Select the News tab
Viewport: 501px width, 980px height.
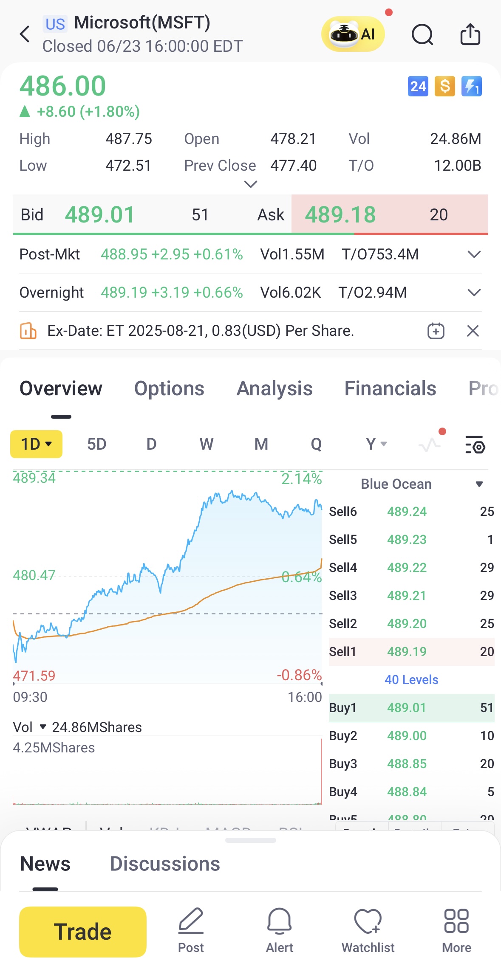click(45, 864)
